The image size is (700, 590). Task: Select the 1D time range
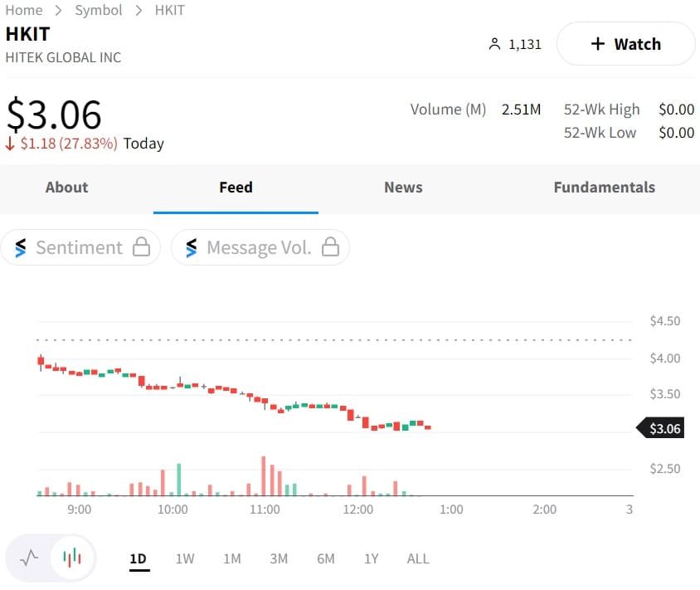tap(138, 558)
